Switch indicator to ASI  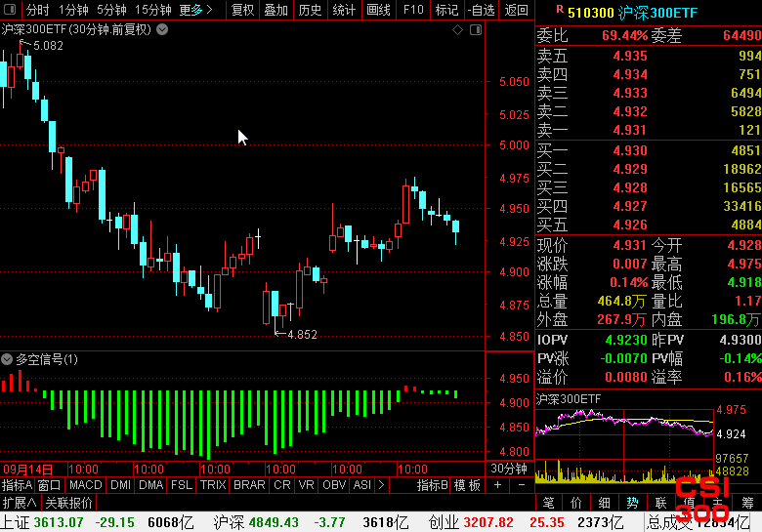(x=362, y=485)
